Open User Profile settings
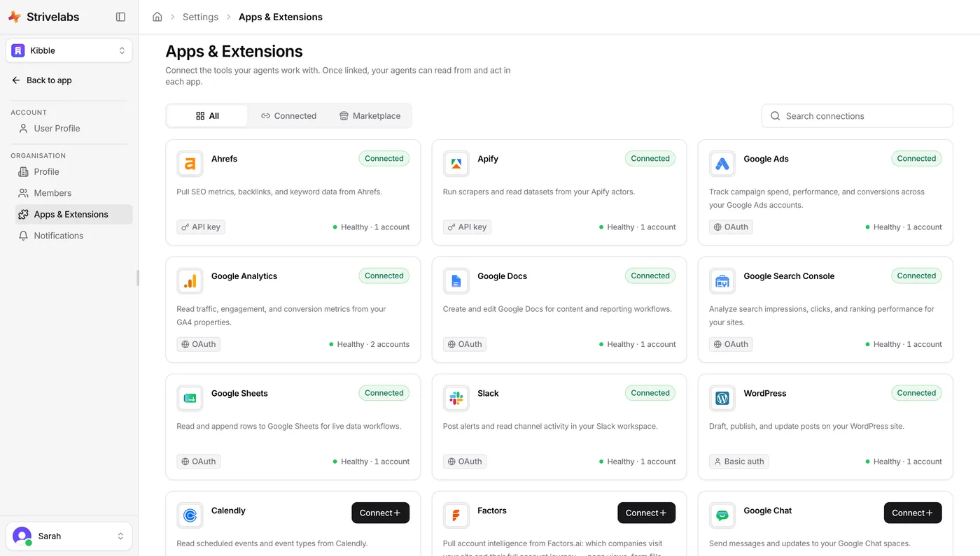980x556 pixels. tap(73, 129)
